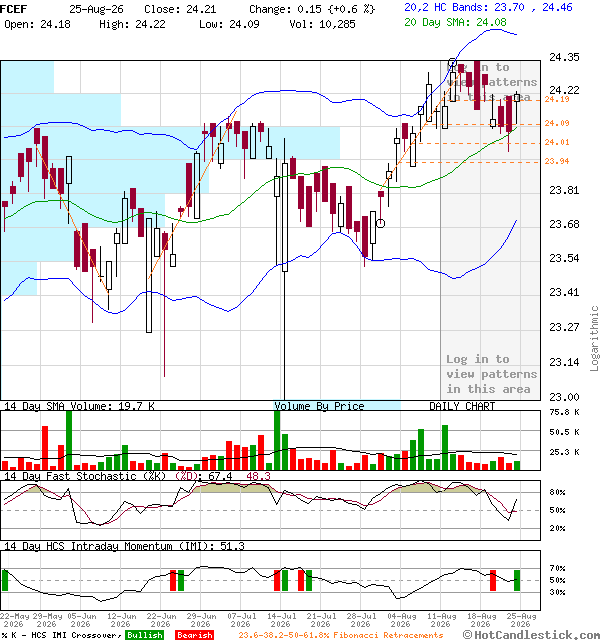The height and width of the screenshot is (640, 600).
Task: Click the 14 Day Fast Stochastic (%K) title
Action: coord(85,476)
